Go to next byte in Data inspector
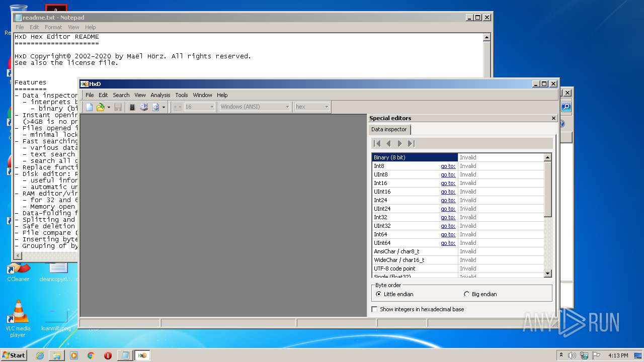This screenshot has width=644, height=362. pyautogui.click(x=400, y=144)
